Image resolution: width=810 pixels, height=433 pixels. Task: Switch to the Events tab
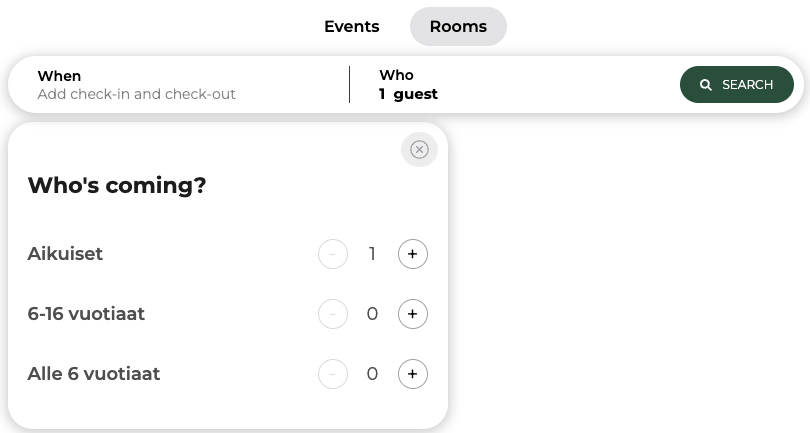352,26
